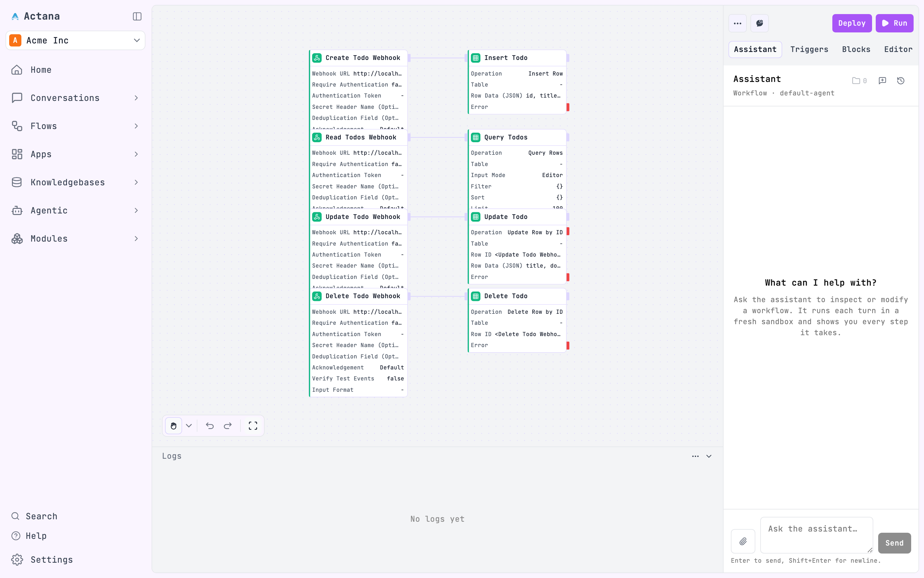Select the Delete Todo table icon
The image size is (924, 578).
(476, 296)
